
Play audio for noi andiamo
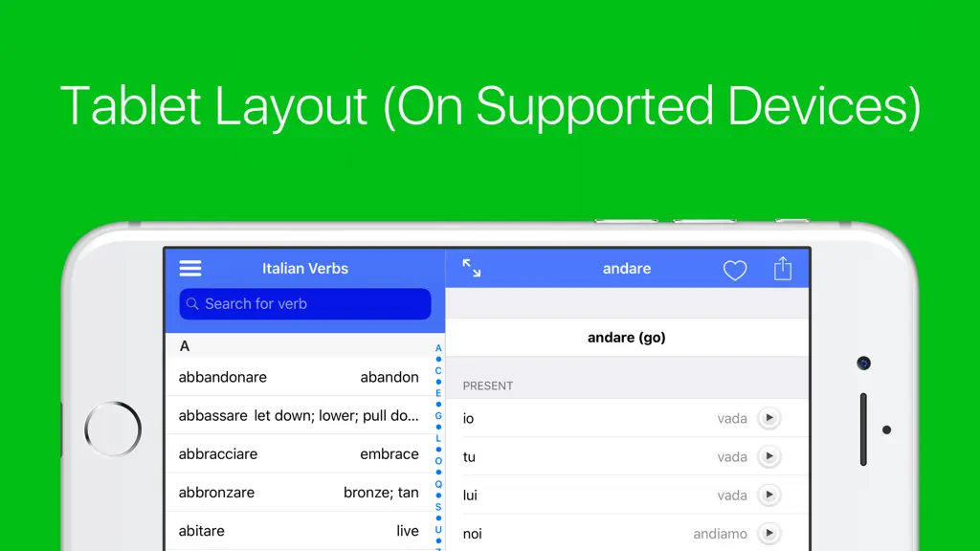(x=769, y=534)
